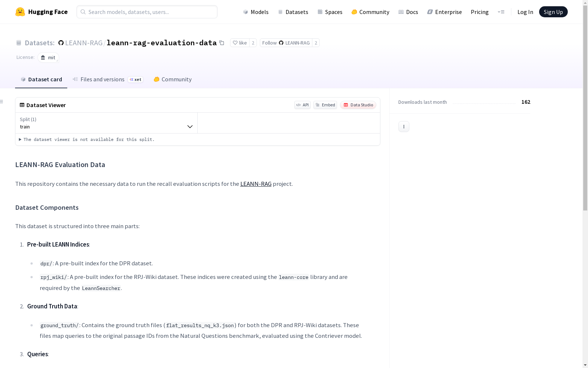Viewport: 588px width, 368px height.
Task: Click the downloads count 162
Action: [x=526, y=102]
